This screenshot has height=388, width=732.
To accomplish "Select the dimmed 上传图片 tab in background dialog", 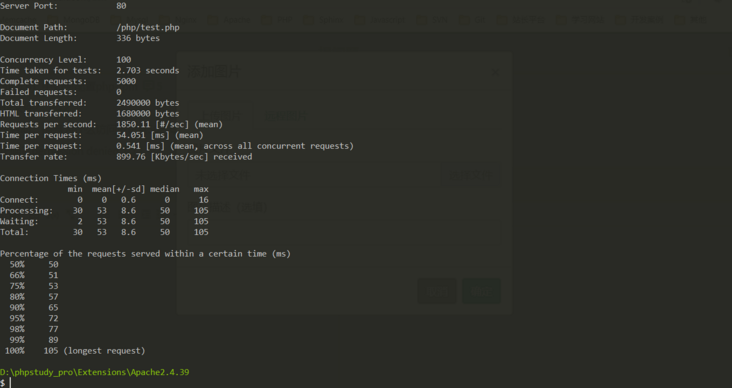I will point(220,115).
